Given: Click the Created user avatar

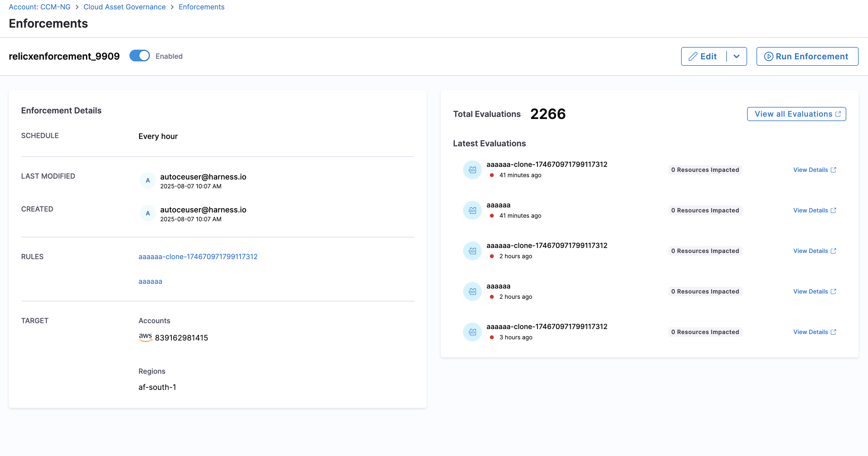Looking at the screenshot, I should (148, 213).
